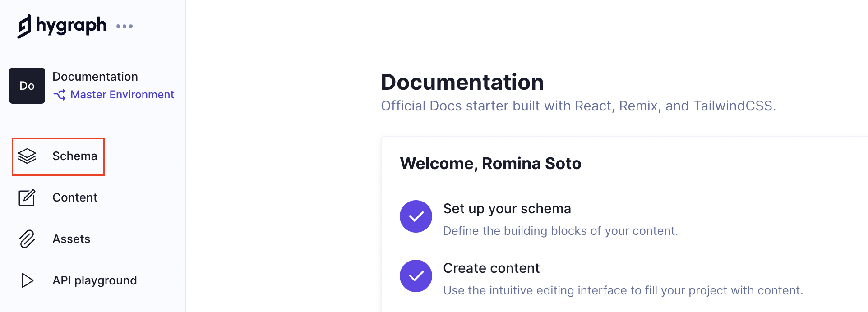Click the Hygraph logo icon
868x312 pixels.
(24, 26)
